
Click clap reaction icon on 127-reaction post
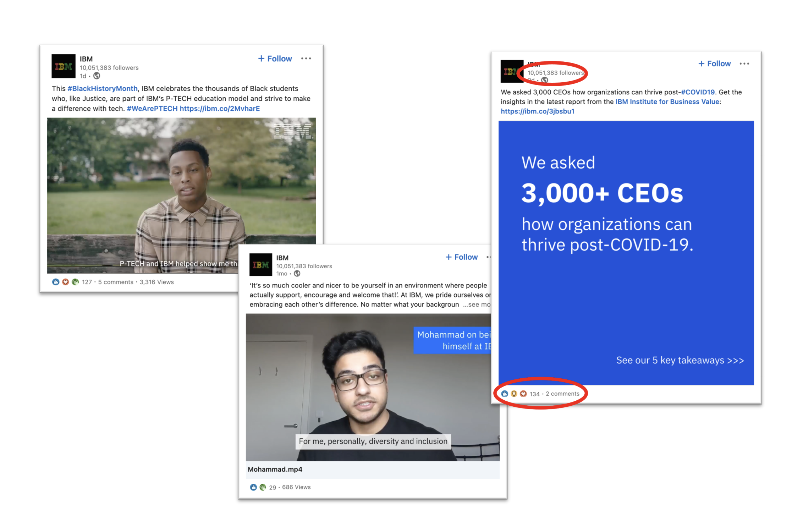pyautogui.click(x=75, y=282)
